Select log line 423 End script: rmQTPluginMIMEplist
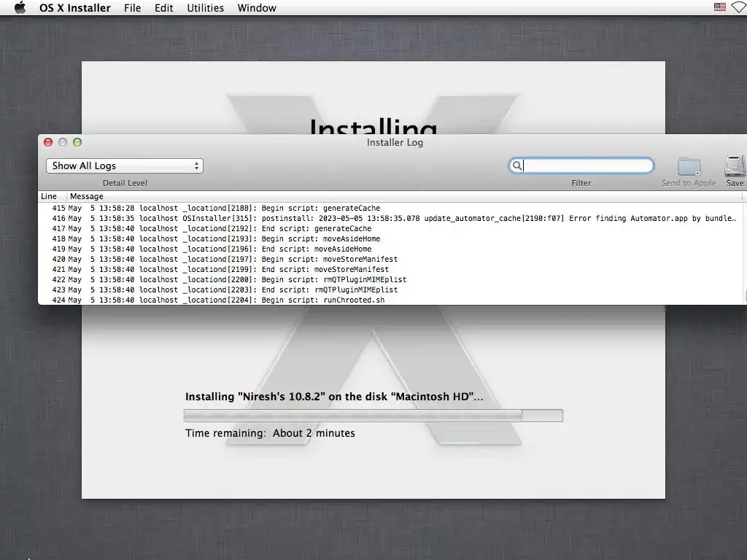Screen dimensions: 747x560 [x=391, y=289]
